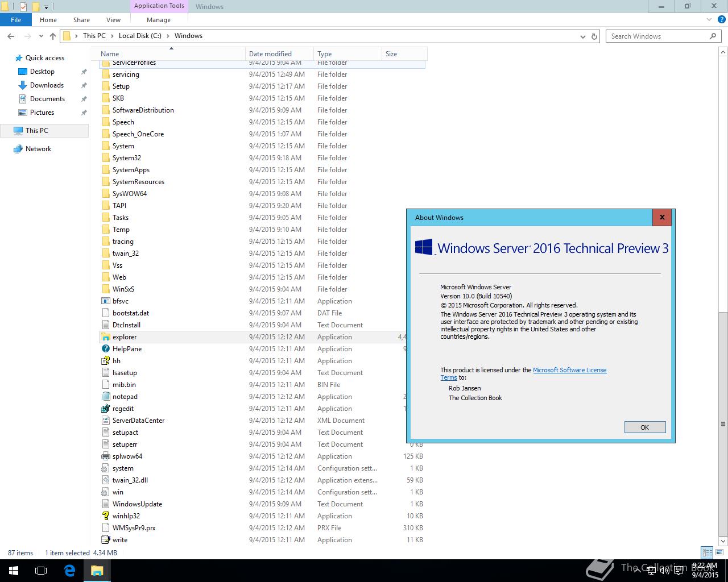
Task: Expand the ribbon chevron
Action: click(x=709, y=20)
